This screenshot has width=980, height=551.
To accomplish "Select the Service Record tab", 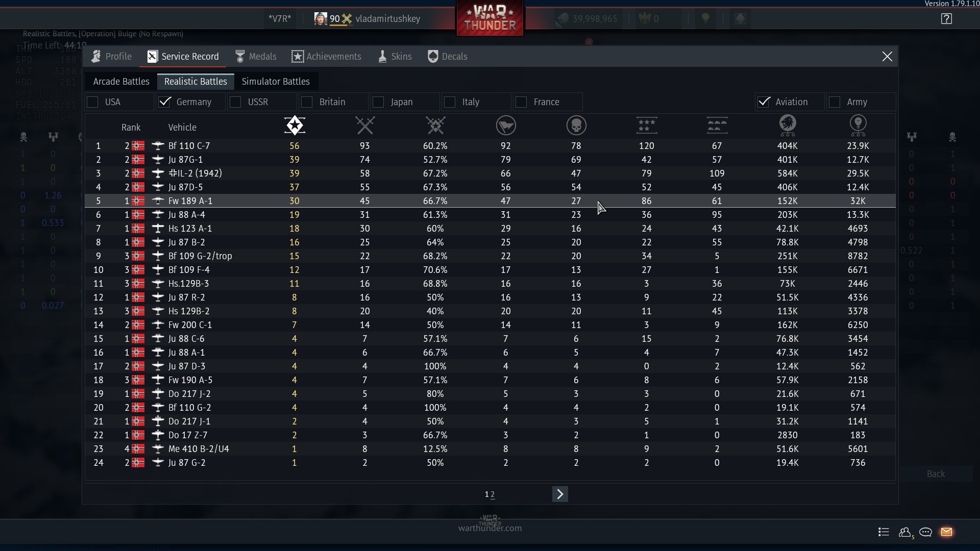I will pos(183,57).
